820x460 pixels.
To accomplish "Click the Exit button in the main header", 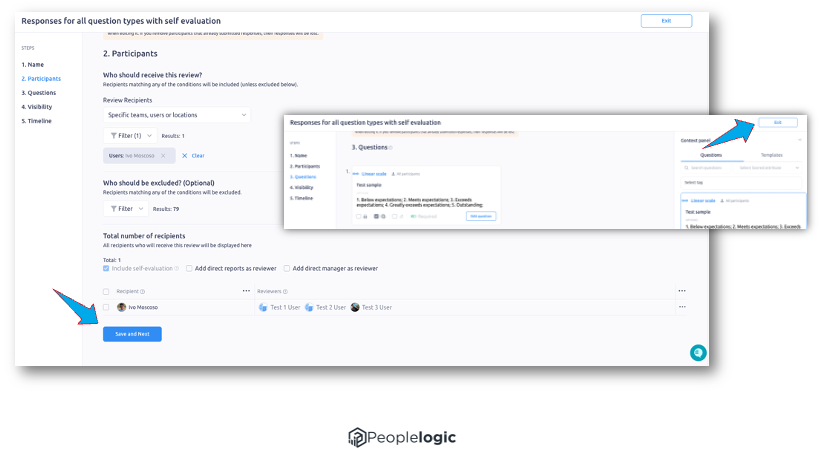I will coord(665,21).
